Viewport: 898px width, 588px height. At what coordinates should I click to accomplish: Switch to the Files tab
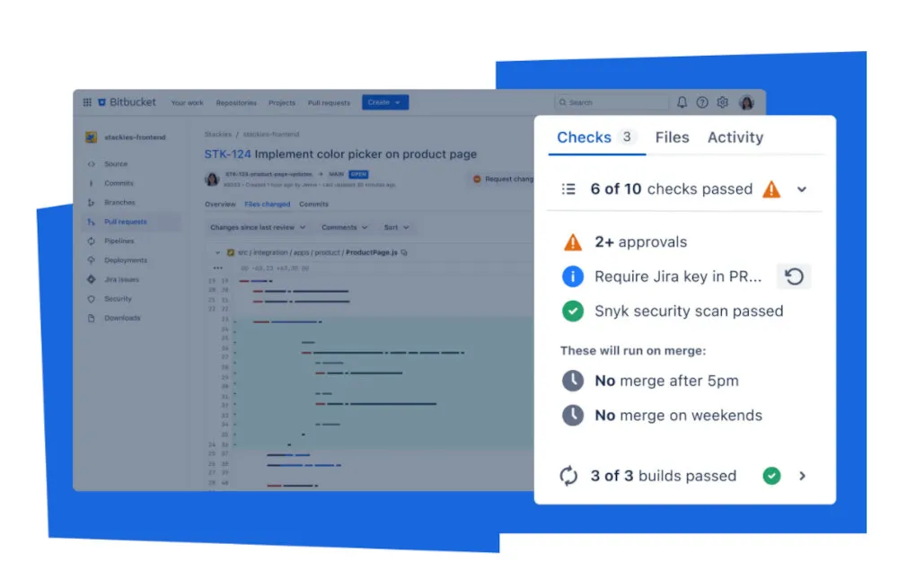(672, 137)
